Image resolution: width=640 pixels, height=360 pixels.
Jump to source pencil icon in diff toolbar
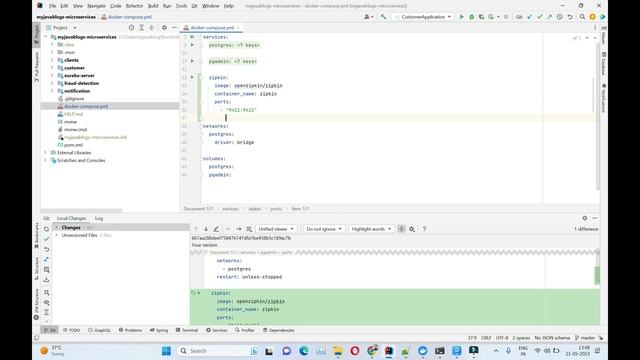(216, 229)
